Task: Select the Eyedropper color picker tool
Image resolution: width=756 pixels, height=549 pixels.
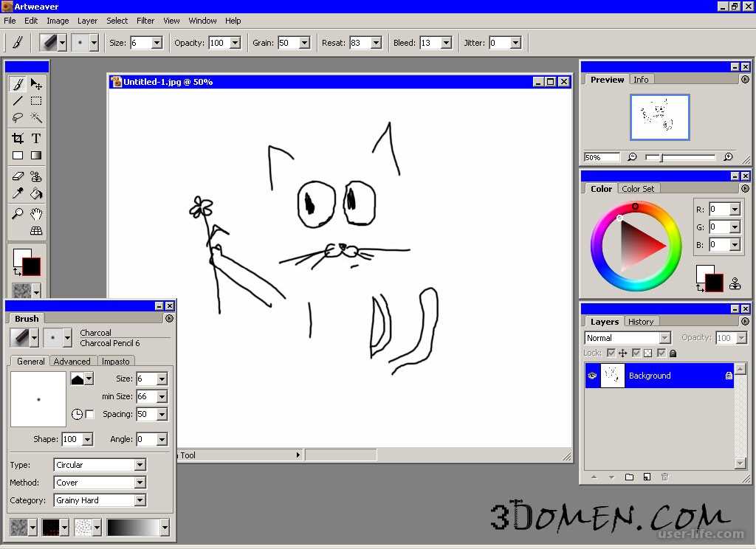Action: point(18,194)
